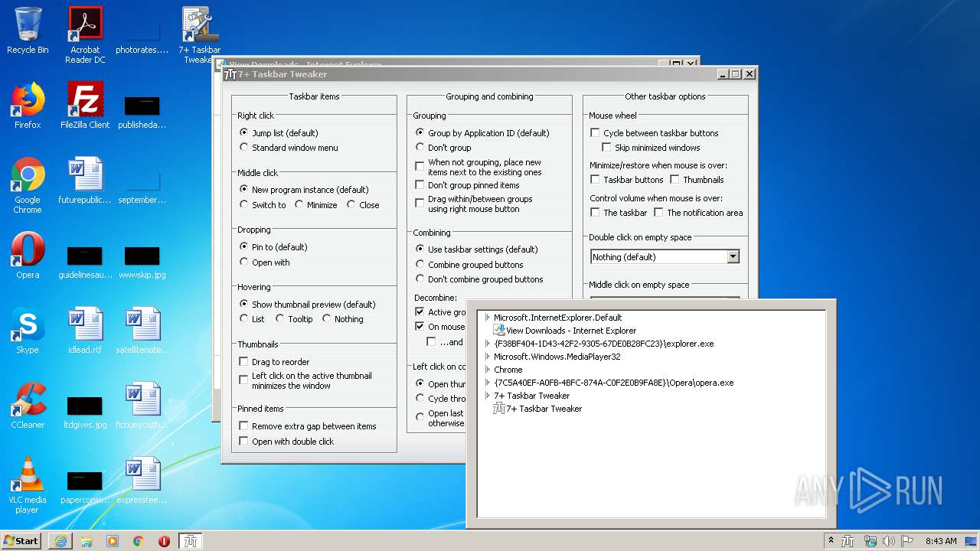
Task: Expand the explorer.exe tree node
Action: click(487, 344)
